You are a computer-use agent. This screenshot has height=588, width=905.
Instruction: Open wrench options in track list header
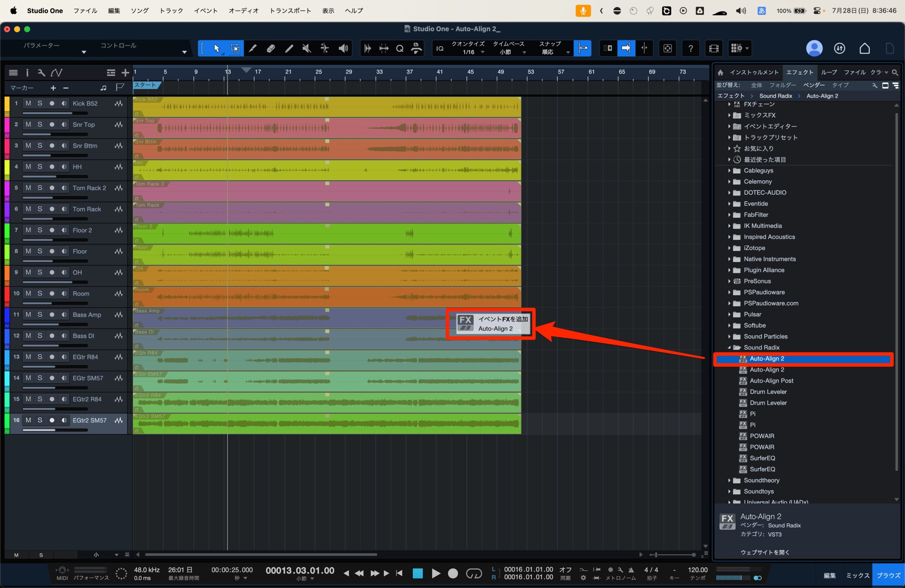pos(41,72)
